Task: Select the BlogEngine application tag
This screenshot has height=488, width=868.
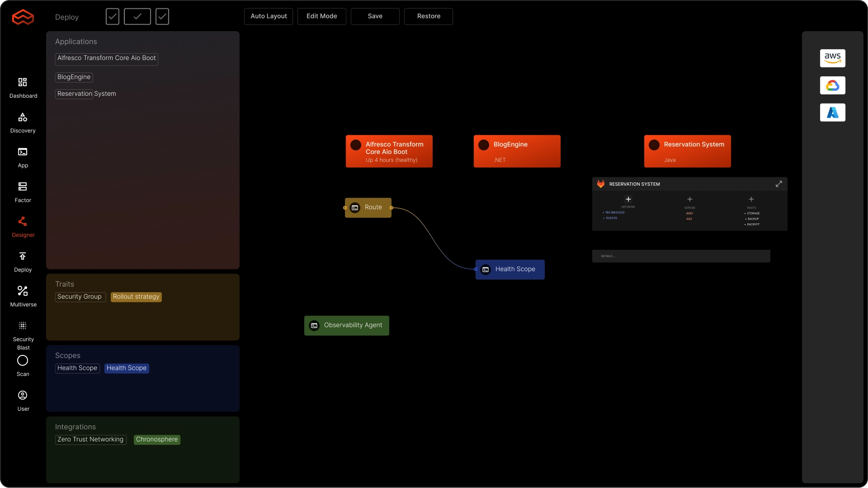Action: point(74,77)
